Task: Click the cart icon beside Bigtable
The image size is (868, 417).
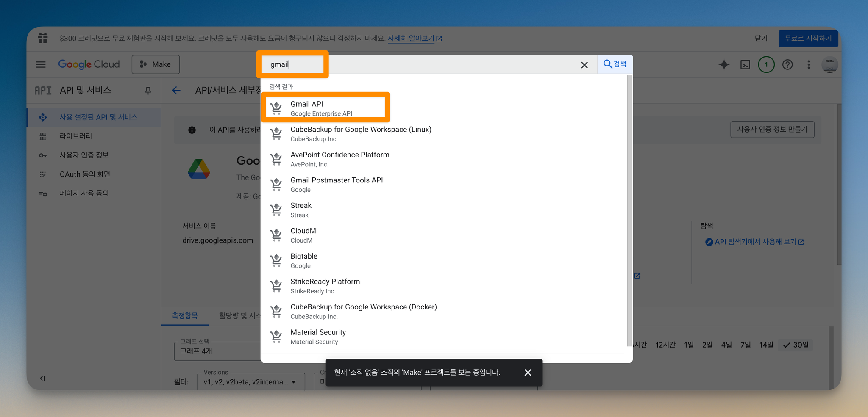Action: pyautogui.click(x=276, y=261)
